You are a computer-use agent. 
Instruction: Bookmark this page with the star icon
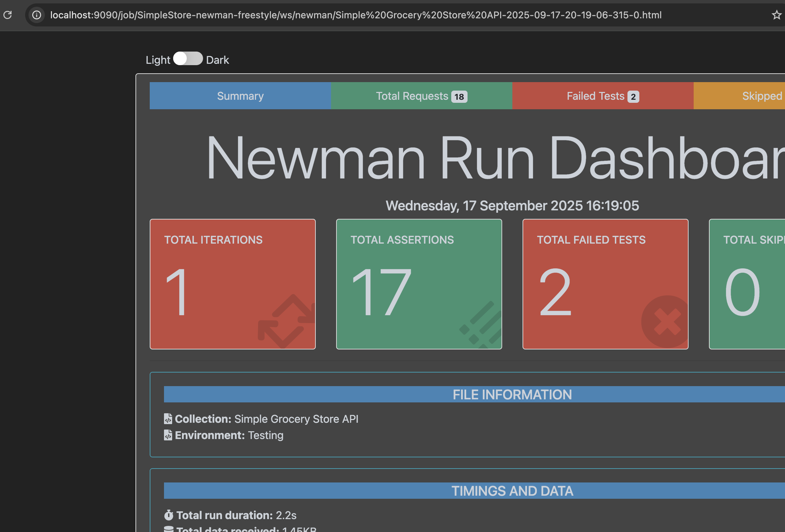777,15
